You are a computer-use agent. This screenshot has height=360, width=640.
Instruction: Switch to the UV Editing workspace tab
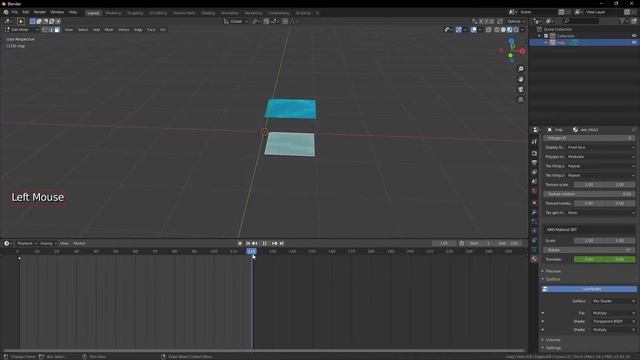coord(158,13)
